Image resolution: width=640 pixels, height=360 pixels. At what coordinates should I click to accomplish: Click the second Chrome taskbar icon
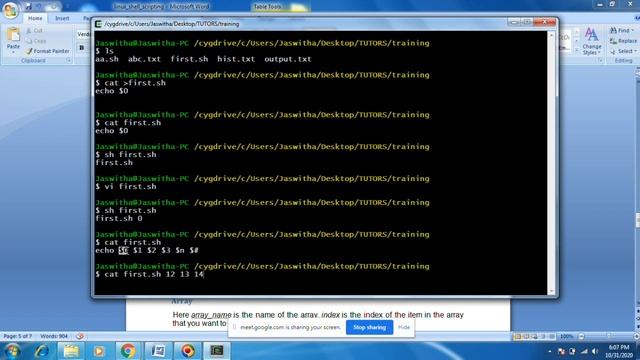click(188, 351)
